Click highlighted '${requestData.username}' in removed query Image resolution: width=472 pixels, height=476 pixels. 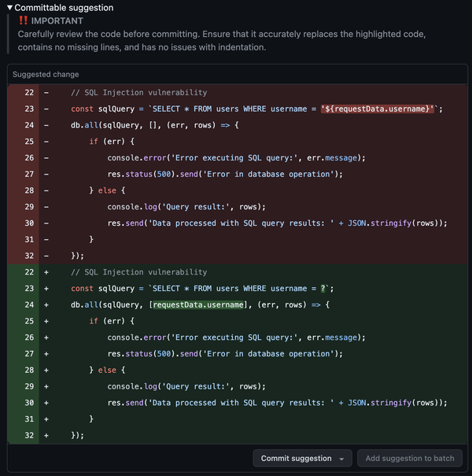(378, 109)
